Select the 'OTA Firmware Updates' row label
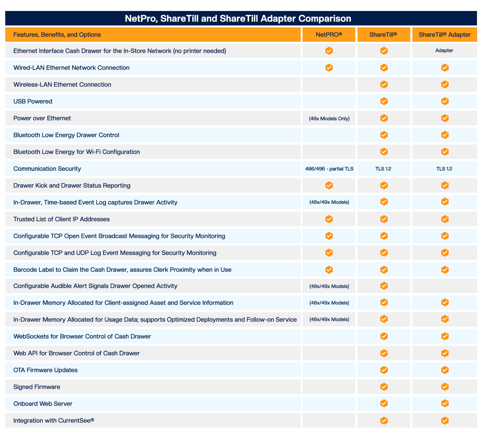Screen dimensions: 482x448 [46, 370]
